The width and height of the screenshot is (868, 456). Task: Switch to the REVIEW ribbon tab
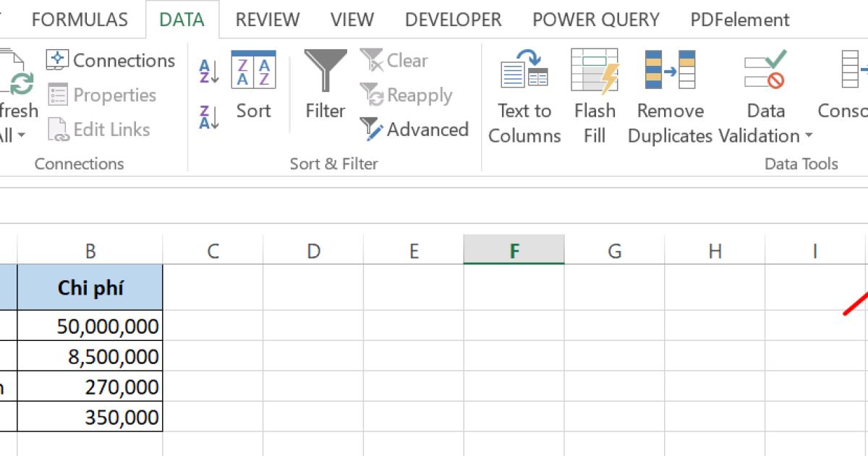click(266, 20)
